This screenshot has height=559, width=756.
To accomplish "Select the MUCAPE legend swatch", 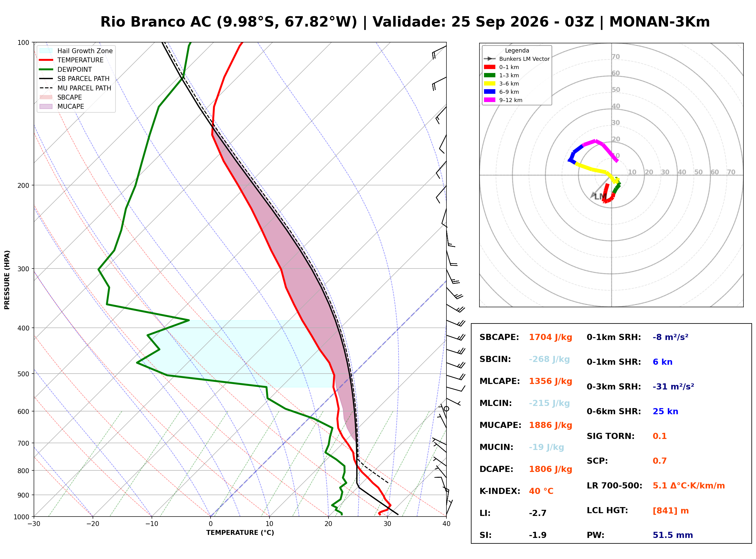I will 46,106.
